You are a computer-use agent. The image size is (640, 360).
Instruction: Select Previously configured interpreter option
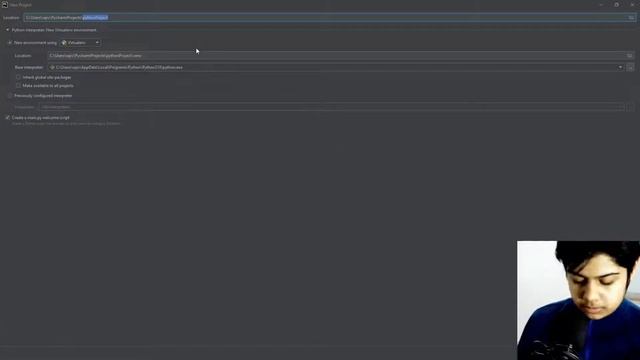(x=10, y=96)
